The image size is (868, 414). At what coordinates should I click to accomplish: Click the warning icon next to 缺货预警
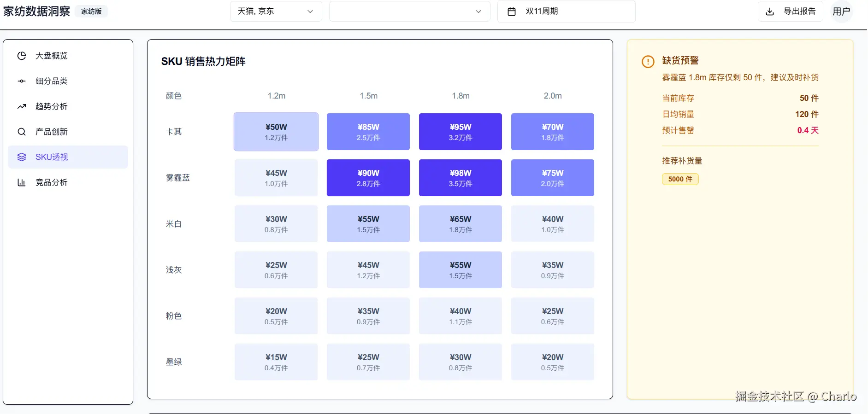click(x=648, y=61)
